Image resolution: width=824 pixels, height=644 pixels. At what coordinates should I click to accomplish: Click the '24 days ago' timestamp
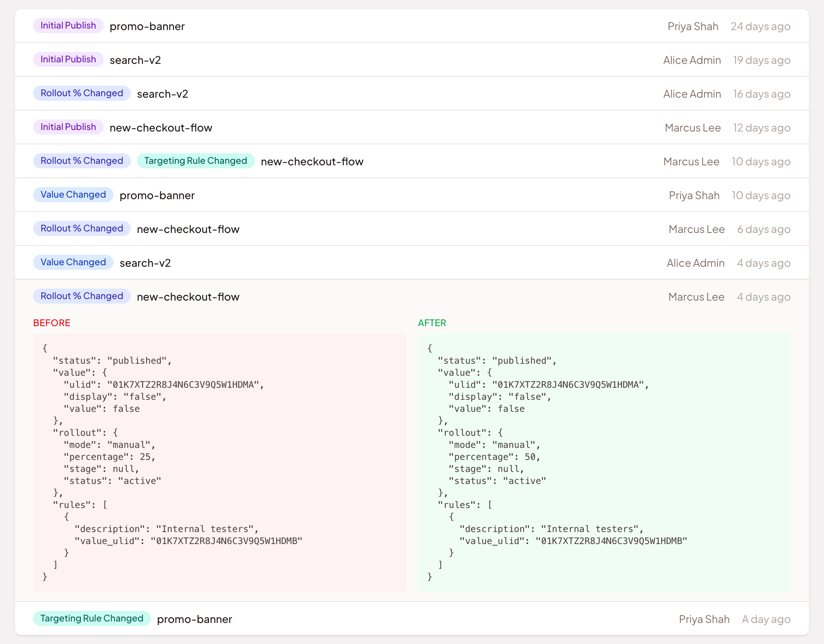click(x=760, y=26)
